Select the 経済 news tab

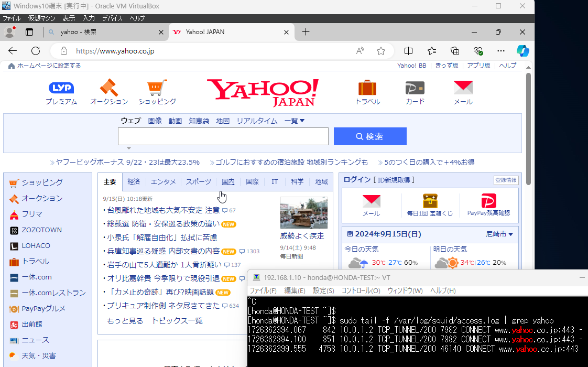pyautogui.click(x=134, y=181)
